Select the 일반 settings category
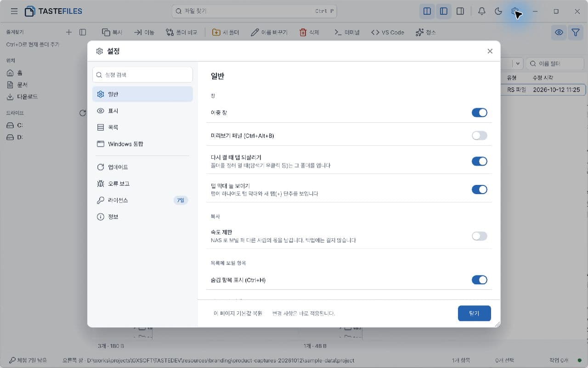The image size is (588, 368). [142, 94]
